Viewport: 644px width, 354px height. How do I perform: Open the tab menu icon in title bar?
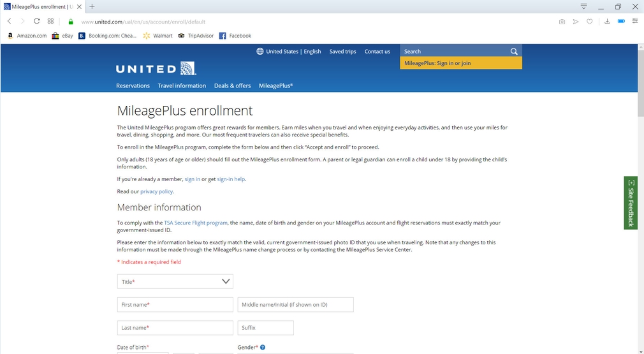[583, 6]
